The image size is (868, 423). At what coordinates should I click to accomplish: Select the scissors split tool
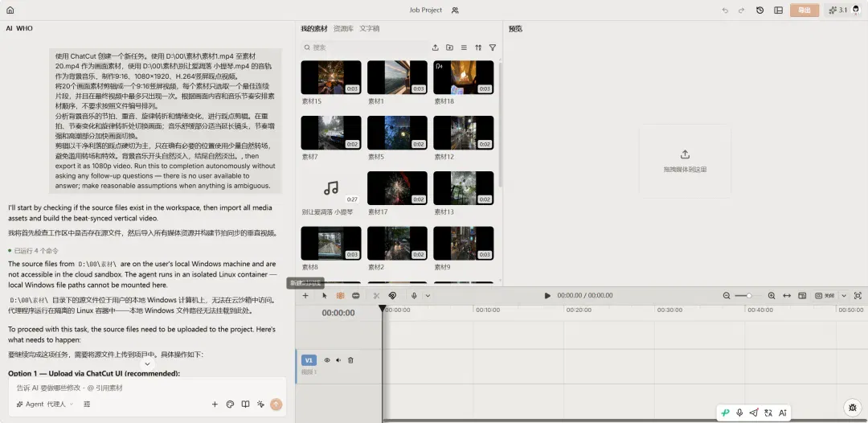pyautogui.click(x=376, y=296)
